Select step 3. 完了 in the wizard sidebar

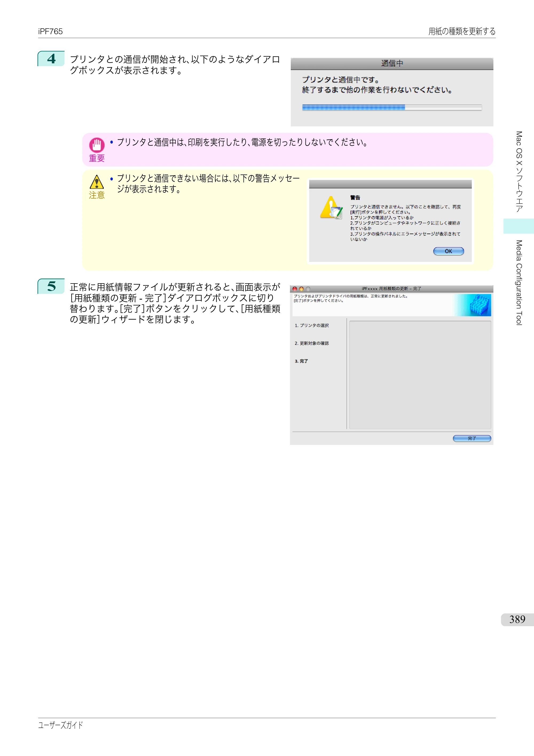[x=301, y=361]
